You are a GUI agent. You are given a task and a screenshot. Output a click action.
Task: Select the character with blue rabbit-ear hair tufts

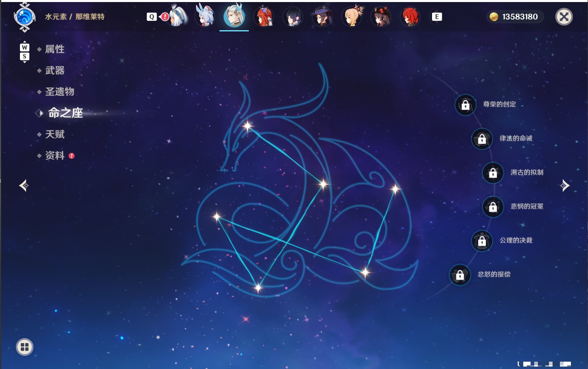point(205,15)
